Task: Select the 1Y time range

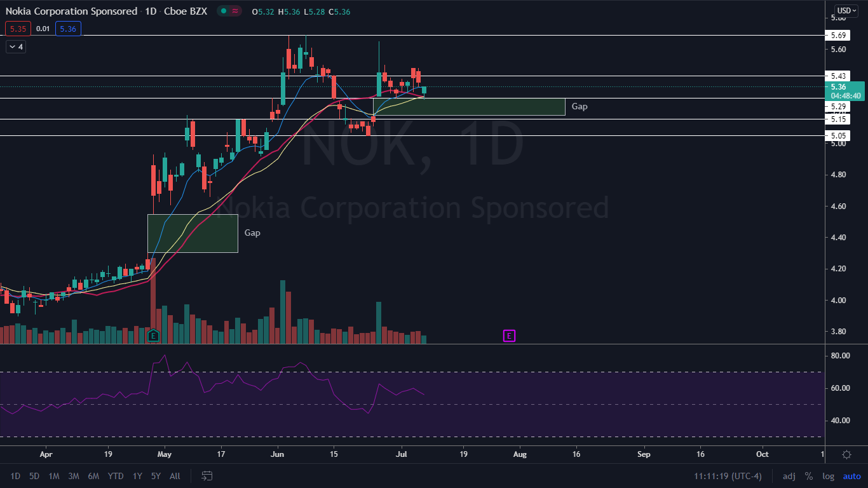Action: coord(137,476)
